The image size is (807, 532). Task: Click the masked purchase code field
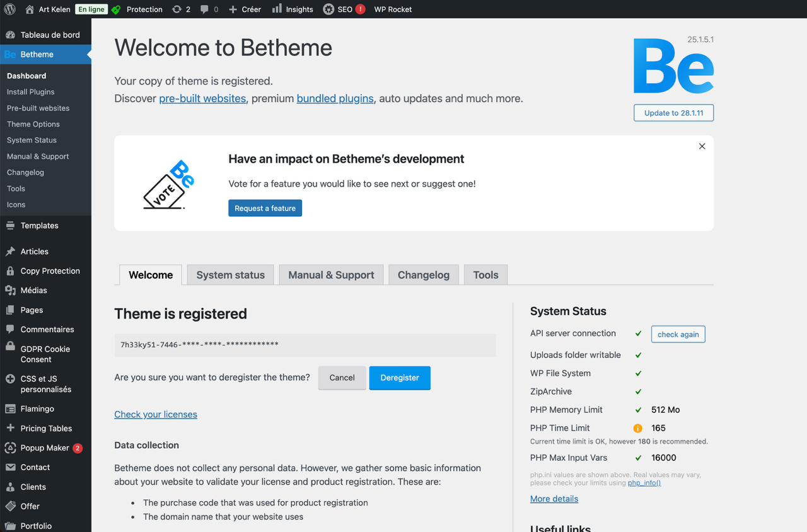coord(305,345)
